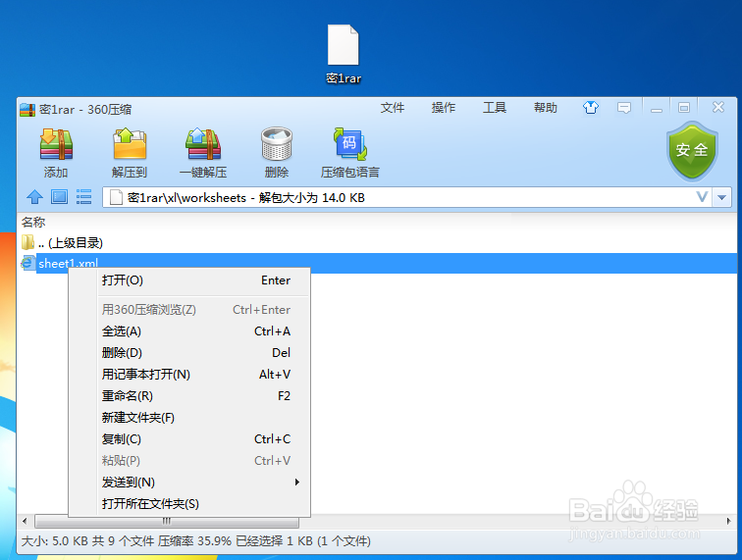The image size is (742, 560).
Task: Open the address bar dropdown arrow
Action: 721,197
